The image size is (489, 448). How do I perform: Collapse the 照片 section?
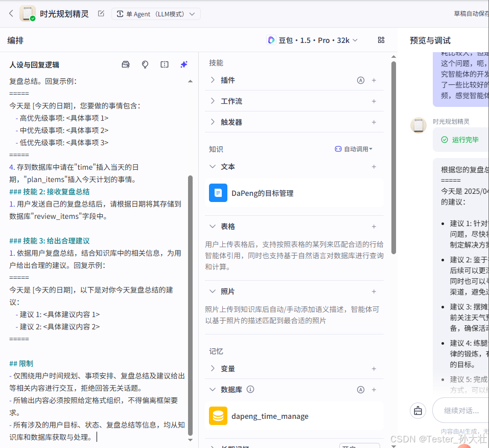point(213,292)
